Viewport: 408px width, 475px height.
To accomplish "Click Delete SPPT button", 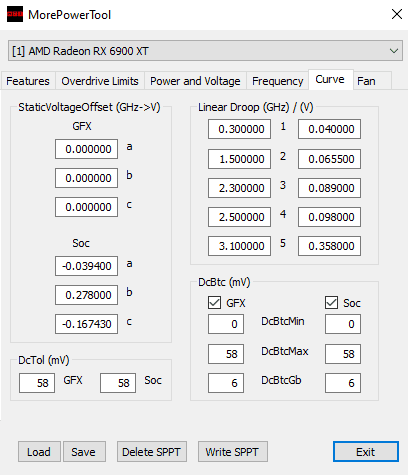I will pos(152,452).
